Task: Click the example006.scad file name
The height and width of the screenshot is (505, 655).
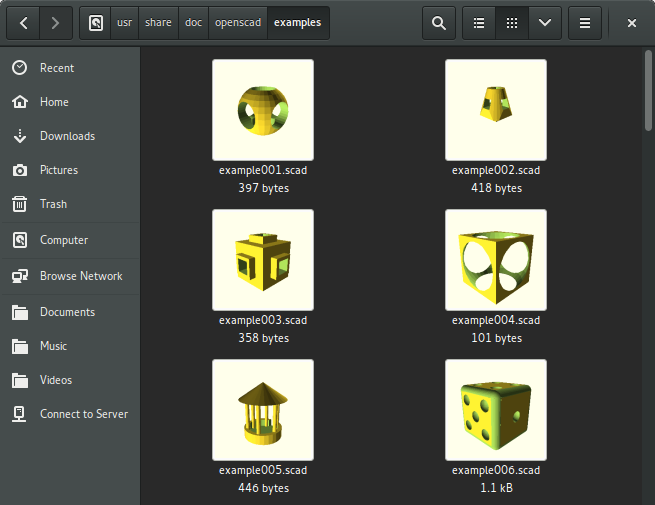Action: click(x=496, y=470)
